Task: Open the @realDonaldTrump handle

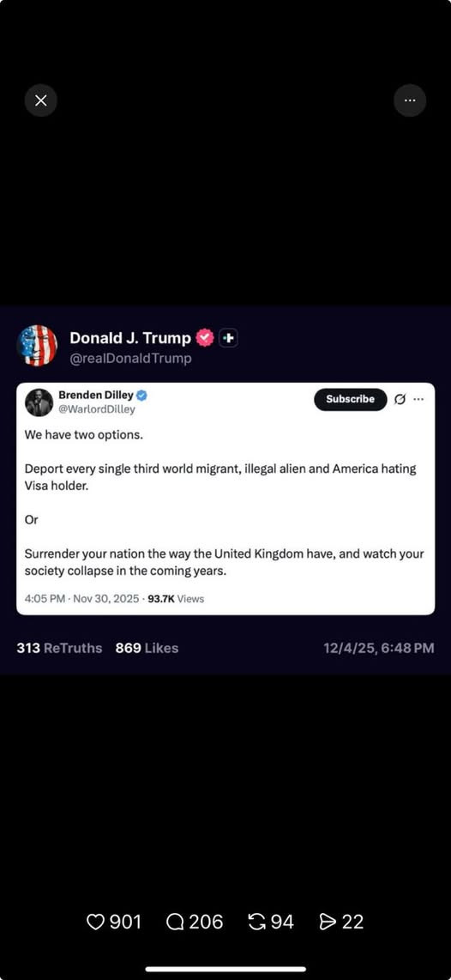Action: tap(130, 359)
